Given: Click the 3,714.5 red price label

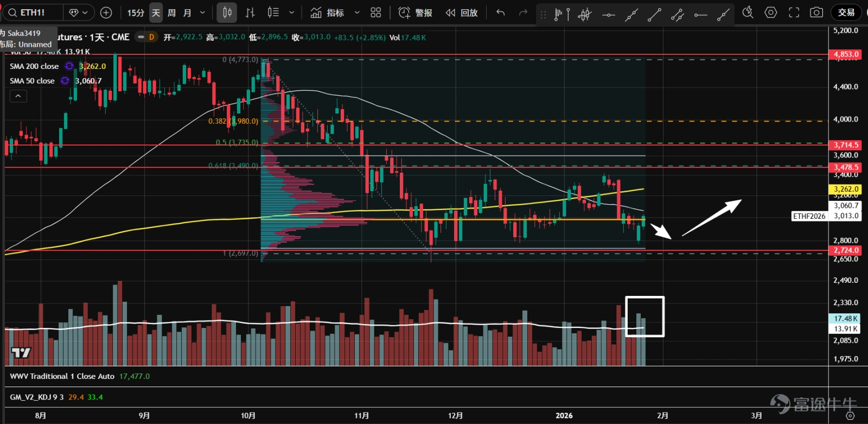Looking at the screenshot, I should click(x=846, y=145).
